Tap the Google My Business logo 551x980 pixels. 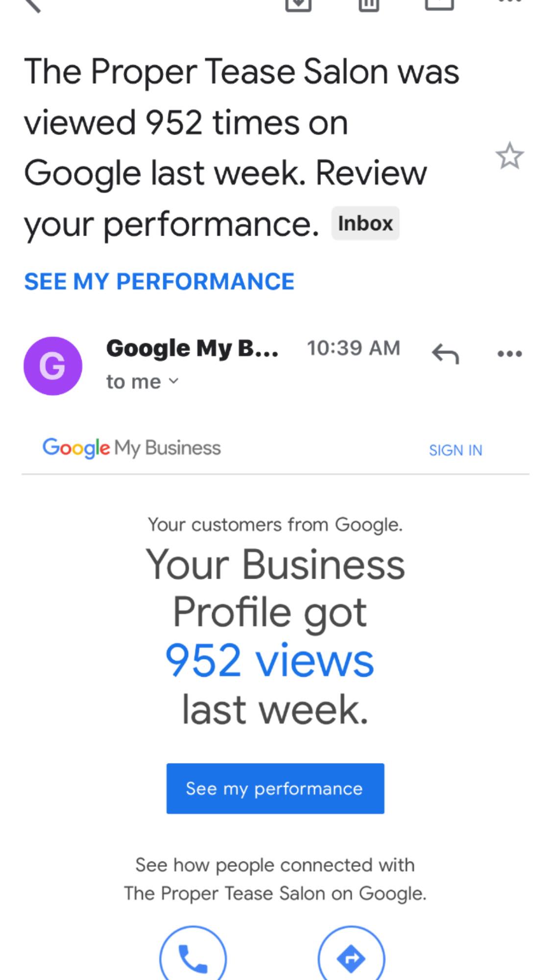click(131, 448)
